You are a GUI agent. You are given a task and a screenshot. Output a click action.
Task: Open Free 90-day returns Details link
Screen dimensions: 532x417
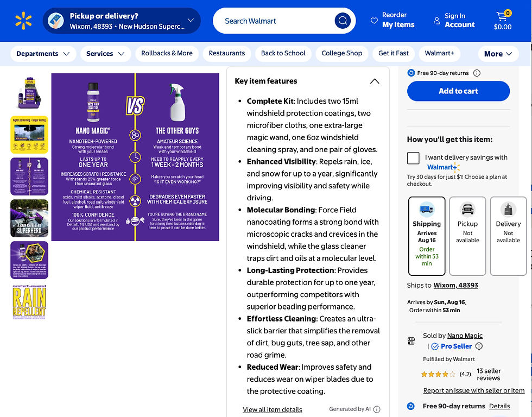(x=499, y=406)
